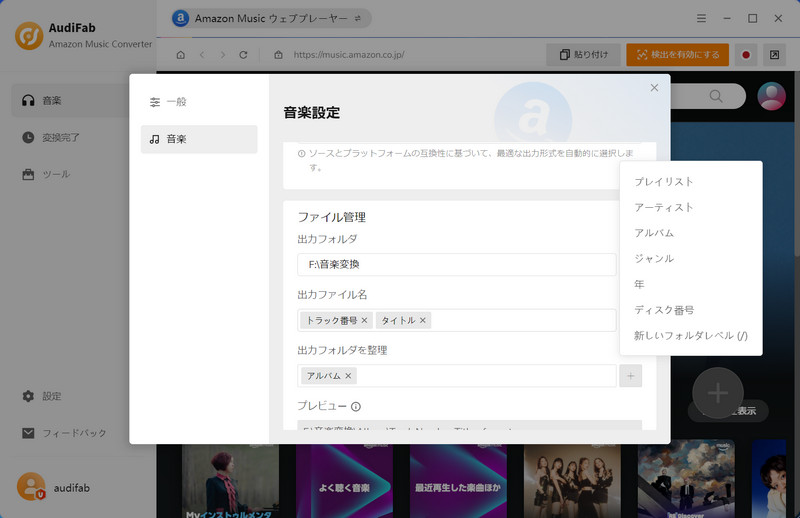Open 音楽 in the left sidebar
800x518 pixels.
tap(70, 101)
